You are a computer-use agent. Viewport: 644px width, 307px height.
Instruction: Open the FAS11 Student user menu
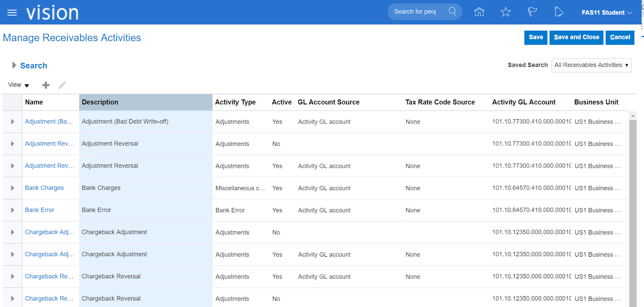click(607, 12)
